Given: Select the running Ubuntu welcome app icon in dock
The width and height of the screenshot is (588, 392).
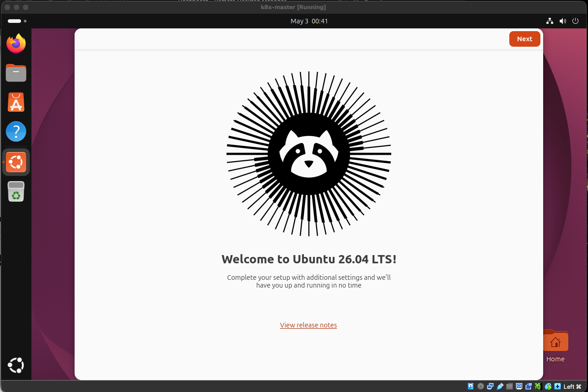Looking at the screenshot, I should point(16,162).
